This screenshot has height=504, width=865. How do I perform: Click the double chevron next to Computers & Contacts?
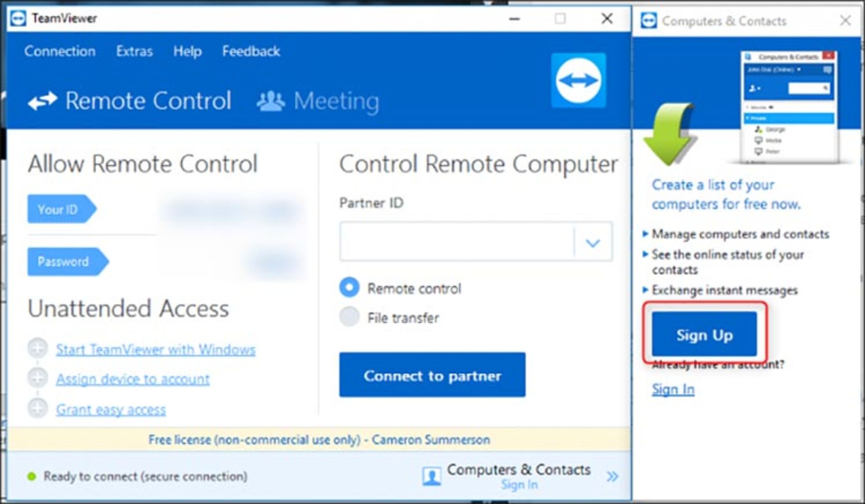pyautogui.click(x=612, y=476)
